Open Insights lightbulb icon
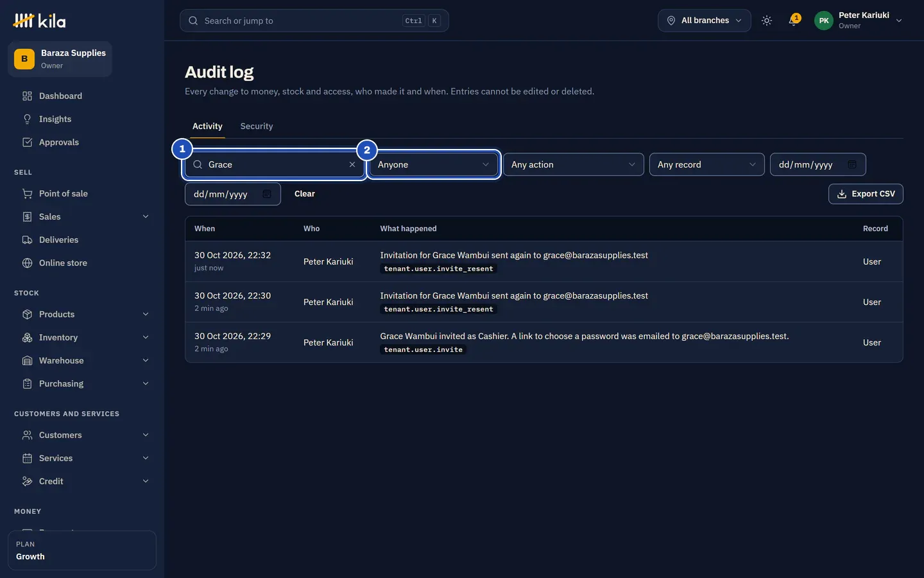Screen dimensions: 924x578 tap(27, 119)
